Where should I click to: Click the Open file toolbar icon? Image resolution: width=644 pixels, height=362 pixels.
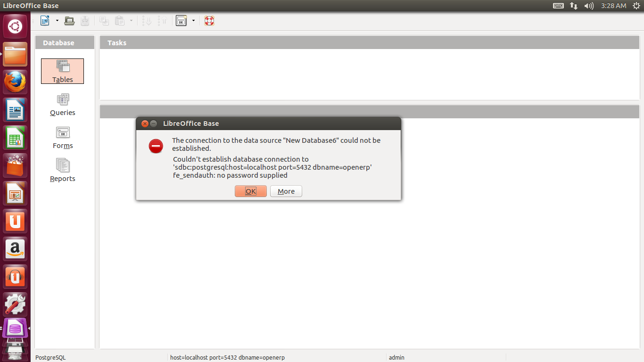click(69, 21)
